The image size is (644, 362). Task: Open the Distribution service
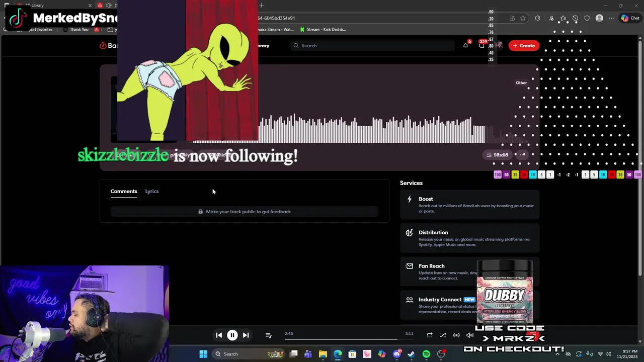(469, 238)
